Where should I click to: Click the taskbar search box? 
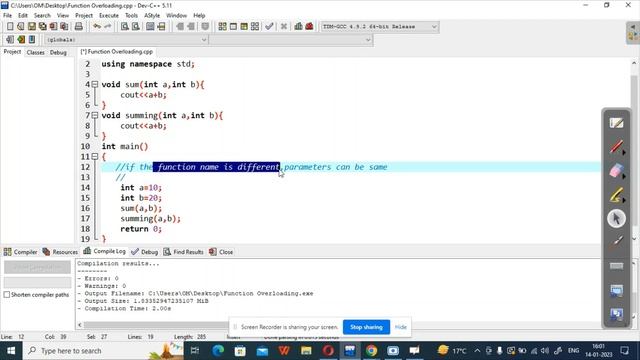pyautogui.click(x=104, y=351)
